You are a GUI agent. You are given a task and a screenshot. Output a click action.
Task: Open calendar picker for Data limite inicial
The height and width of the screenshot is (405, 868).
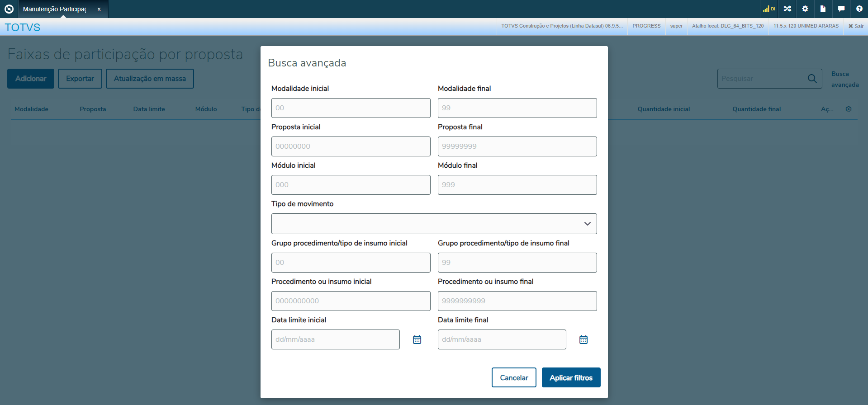(x=417, y=339)
